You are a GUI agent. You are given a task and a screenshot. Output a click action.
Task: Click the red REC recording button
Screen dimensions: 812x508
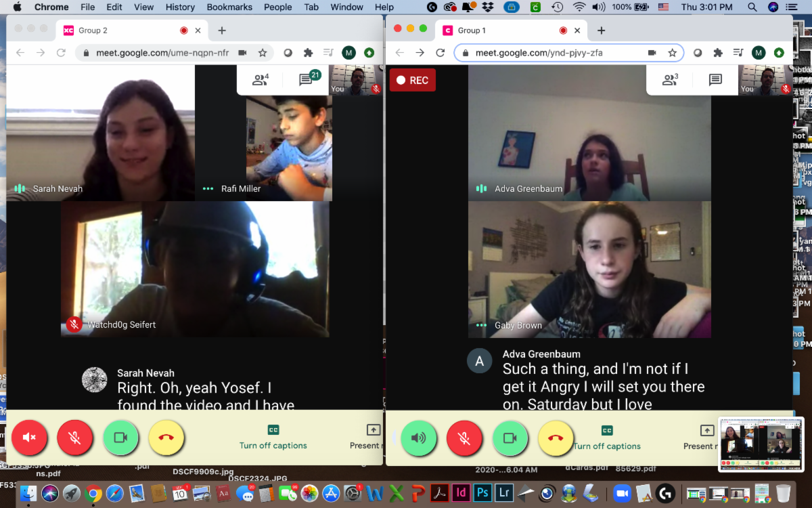(x=412, y=80)
